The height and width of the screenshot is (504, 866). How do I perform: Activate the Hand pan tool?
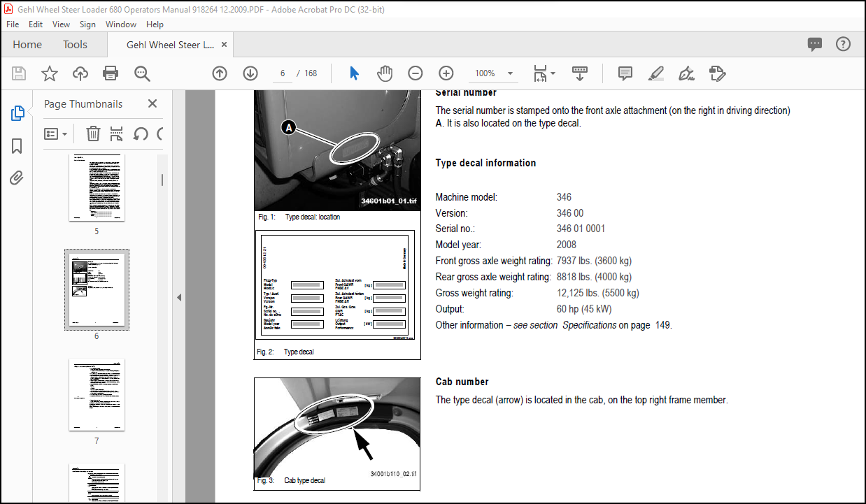pos(385,73)
